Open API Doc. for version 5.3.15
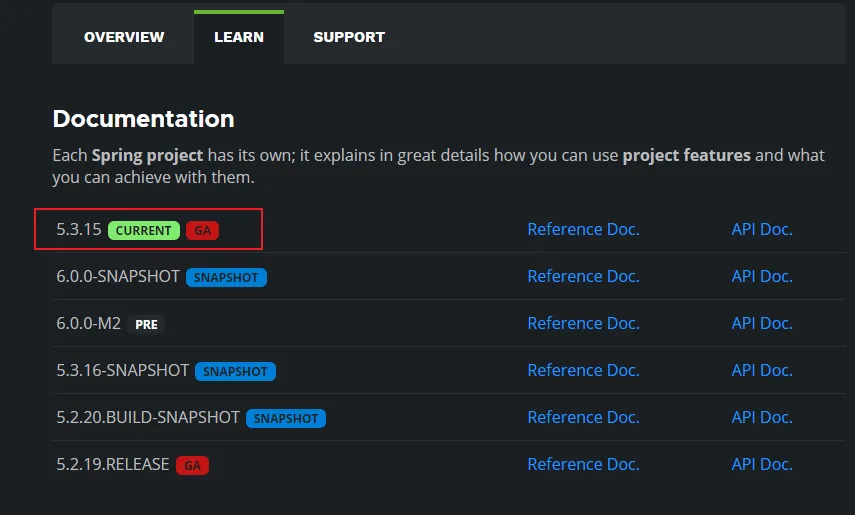855x515 pixels. click(x=762, y=229)
